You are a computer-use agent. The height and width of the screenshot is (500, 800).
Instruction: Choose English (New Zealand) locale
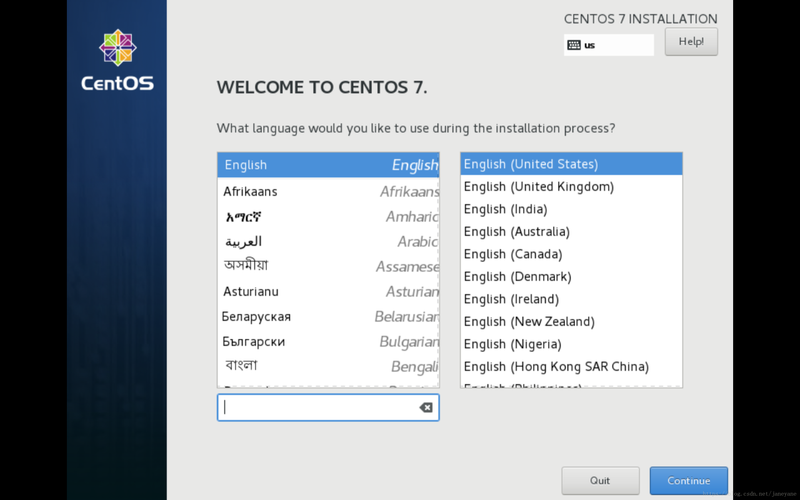pyautogui.click(x=571, y=321)
